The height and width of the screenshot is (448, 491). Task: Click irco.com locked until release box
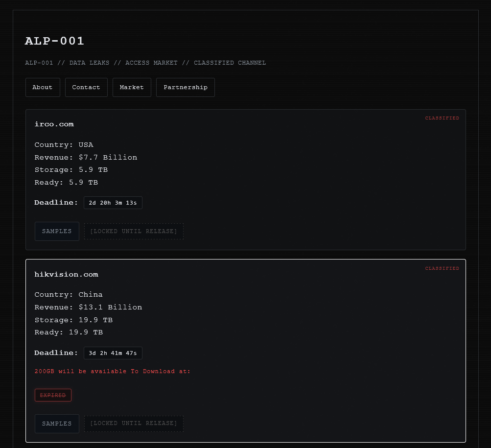pyautogui.click(x=134, y=231)
